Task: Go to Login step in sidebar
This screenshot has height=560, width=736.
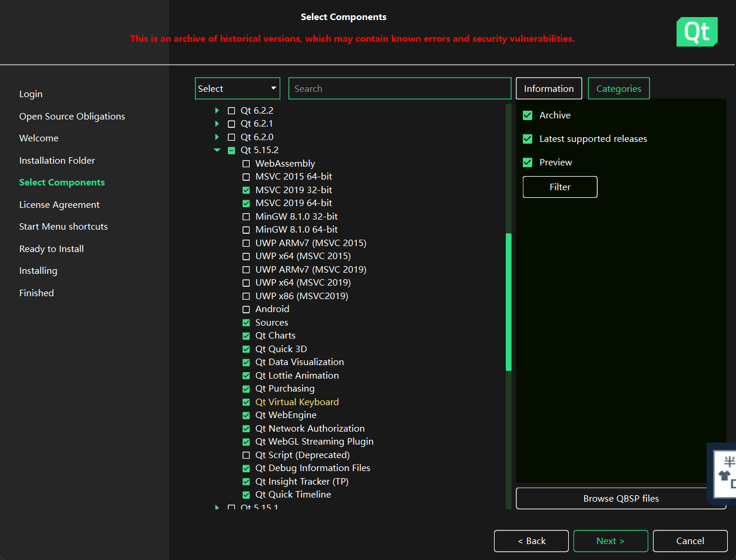Action: [x=31, y=94]
